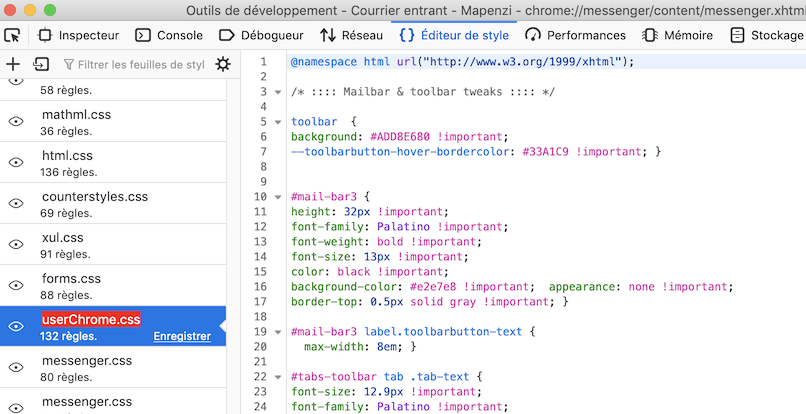Click Enregistrer to save userChrome.css
This screenshot has width=806, height=414.
(182, 336)
